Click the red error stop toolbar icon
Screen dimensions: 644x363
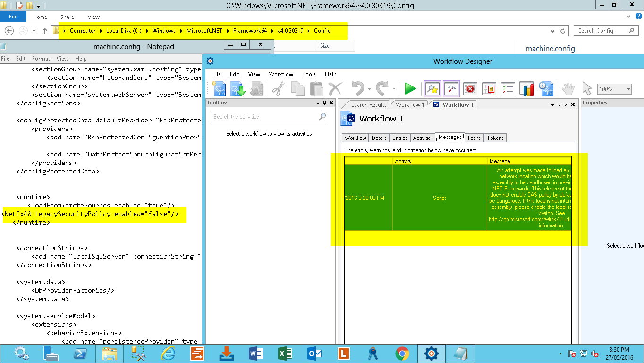click(470, 89)
